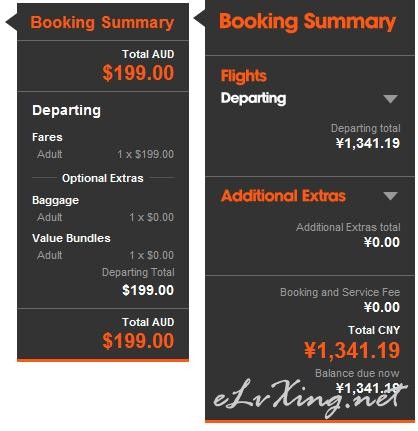Click the left Booking Summary pointer arrow
This screenshot has width=418, height=431.
point(12,23)
